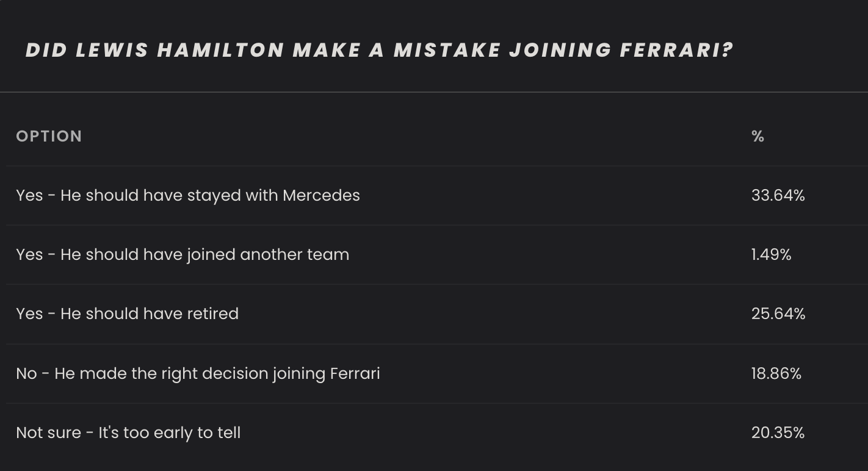Click the 1.49% result value
This screenshot has width=868, height=471.
tap(771, 254)
